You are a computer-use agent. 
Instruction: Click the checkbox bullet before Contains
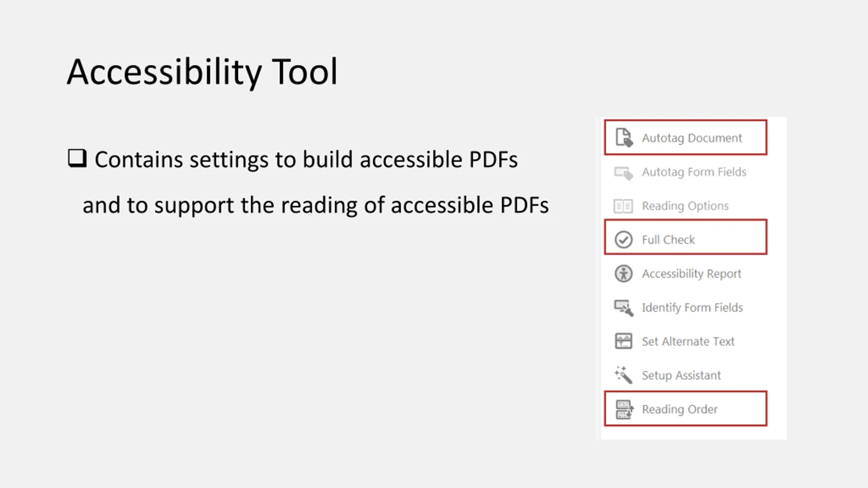point(77,158)
